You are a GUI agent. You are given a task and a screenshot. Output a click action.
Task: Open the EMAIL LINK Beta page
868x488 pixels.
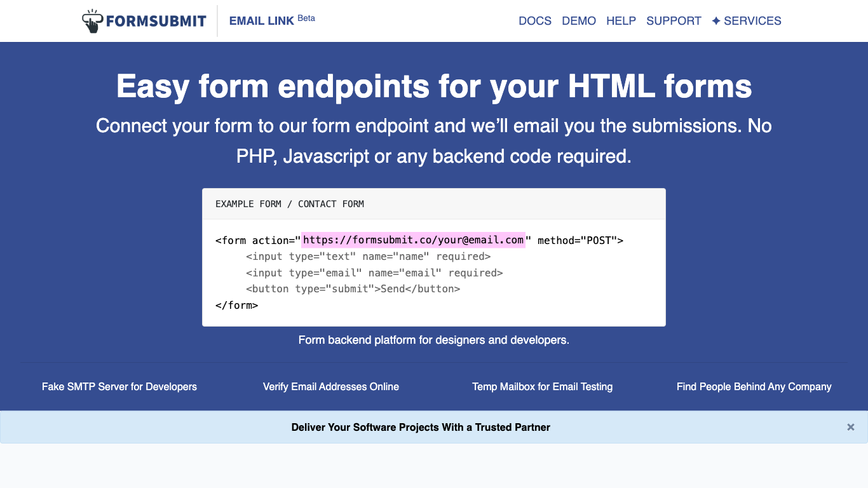click(x=272, y=20)
